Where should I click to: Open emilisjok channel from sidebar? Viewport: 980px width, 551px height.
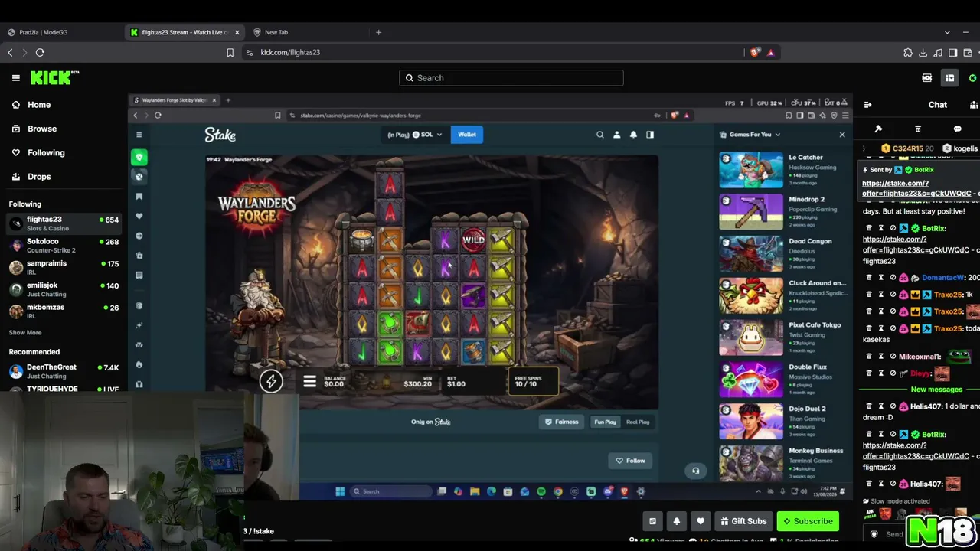pyautogui.click(x=64, y=289)
